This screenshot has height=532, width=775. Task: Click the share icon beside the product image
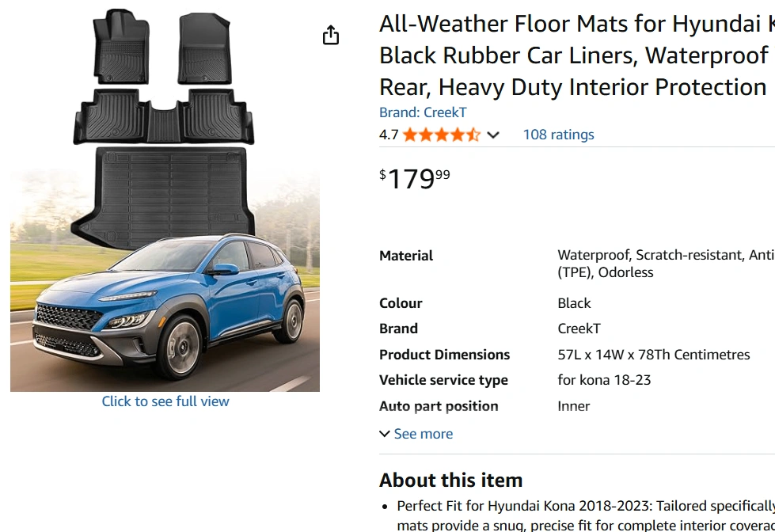331,36
